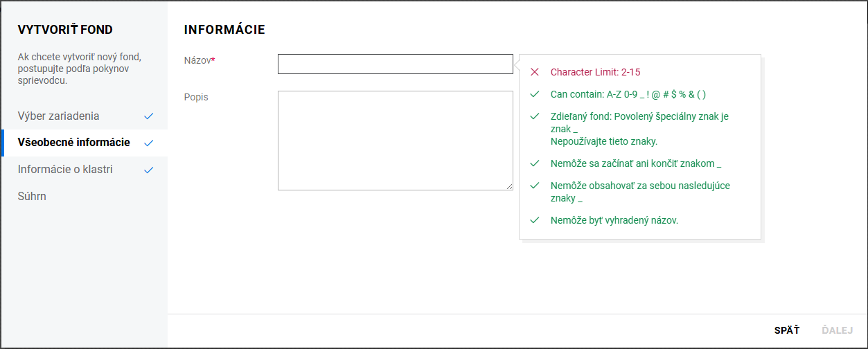Screen dimensions: 868x349
Task: Click the blue checkmark next to Informácie o klastri
Action: coord(148,170)
